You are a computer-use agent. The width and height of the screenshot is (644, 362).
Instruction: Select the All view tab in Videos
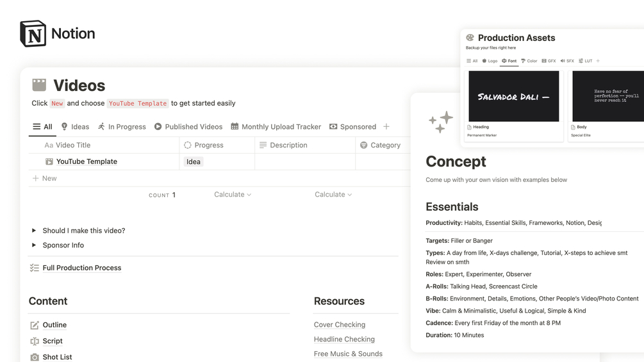pyautogui.click(x=43, y=127)
